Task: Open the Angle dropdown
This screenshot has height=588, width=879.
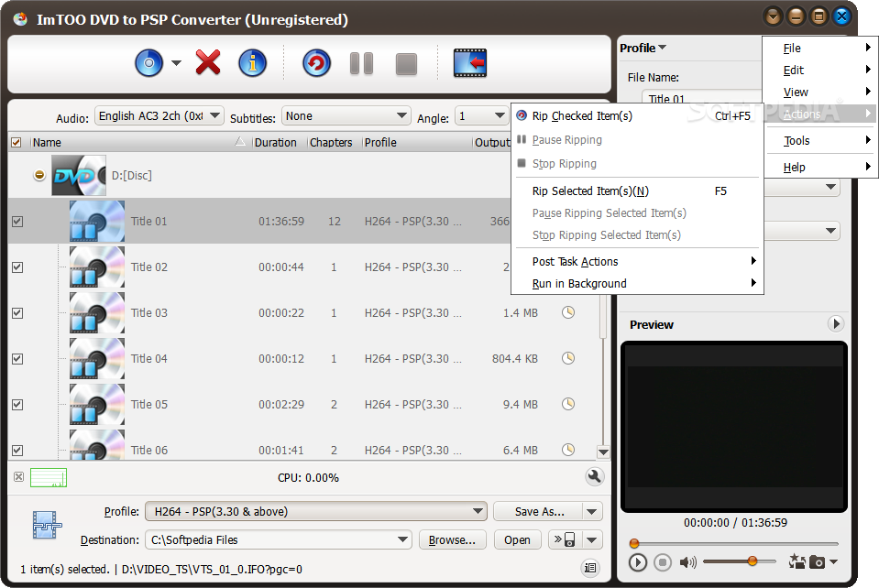Action: [481, 116]
